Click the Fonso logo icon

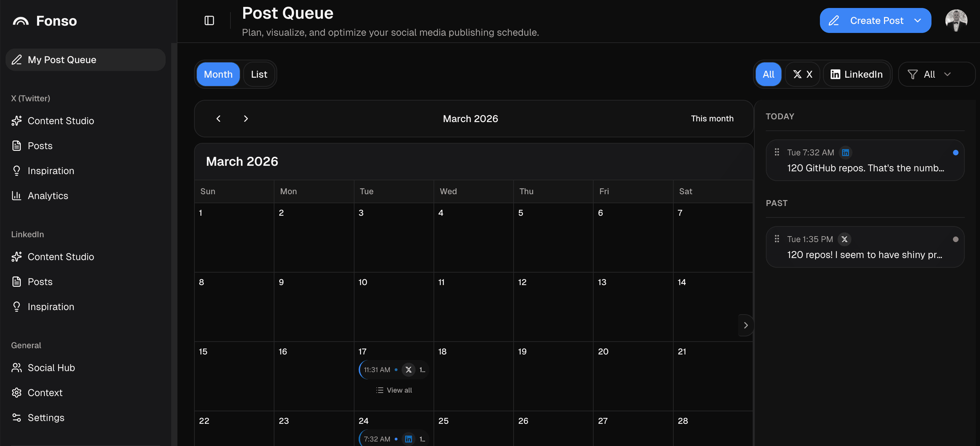pos(20,21)
